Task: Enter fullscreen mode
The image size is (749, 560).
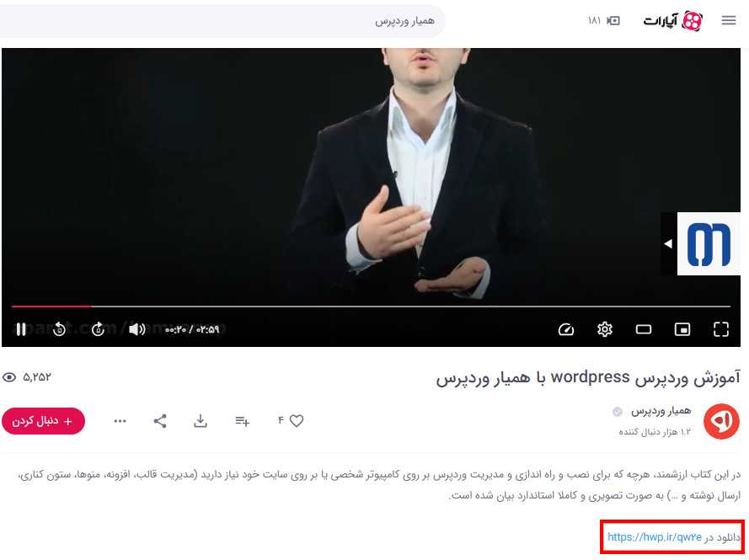Action: click(721, 329)
